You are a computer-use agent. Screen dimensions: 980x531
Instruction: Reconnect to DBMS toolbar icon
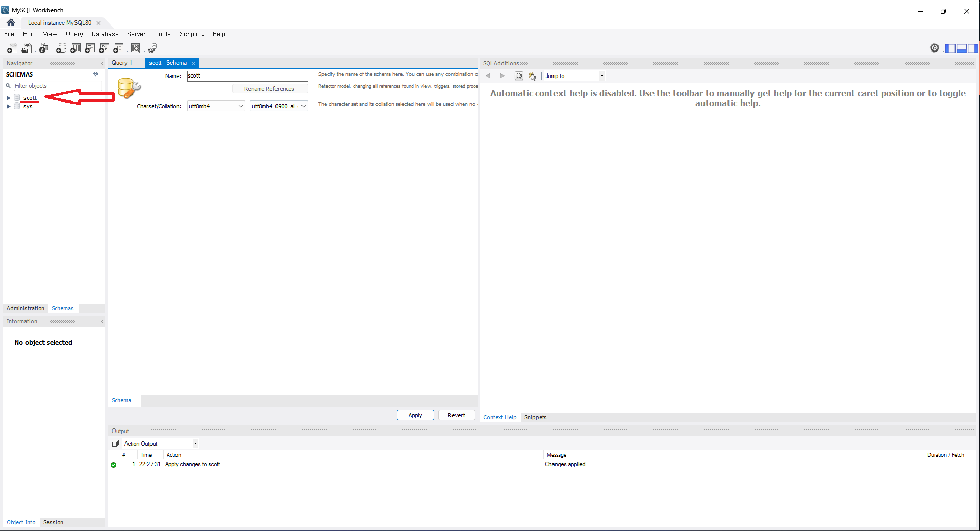point(153,48)
